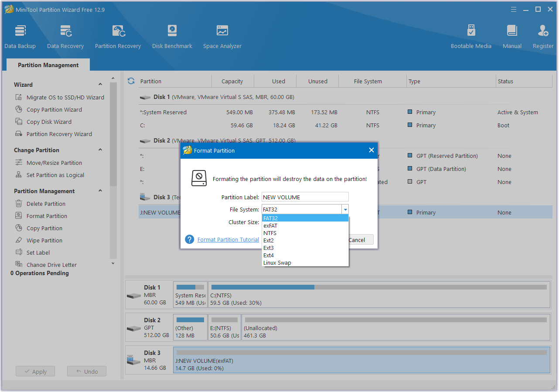Click the help question mark icon

coord(189,239)
